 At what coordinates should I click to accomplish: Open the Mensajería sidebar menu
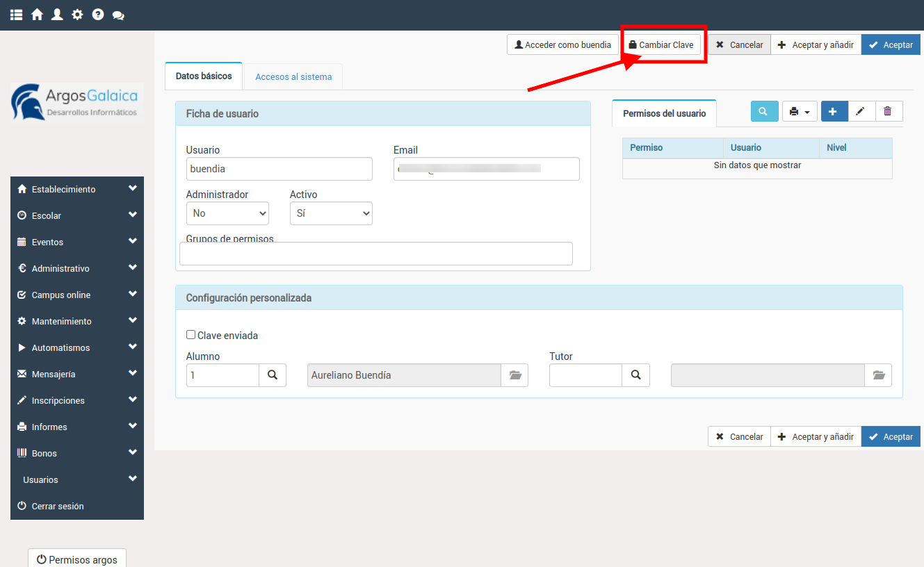pos(76,374)
